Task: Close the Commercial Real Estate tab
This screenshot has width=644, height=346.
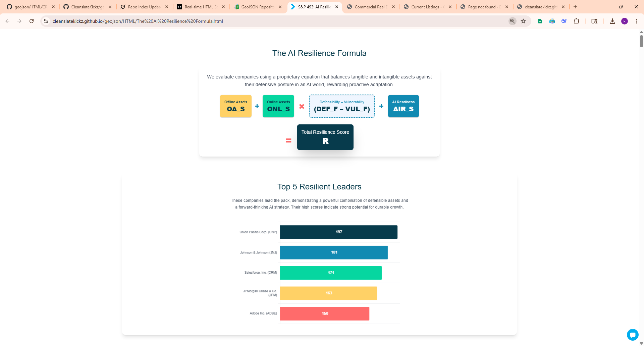Action: pyautogui.click(x=393, y=7)
